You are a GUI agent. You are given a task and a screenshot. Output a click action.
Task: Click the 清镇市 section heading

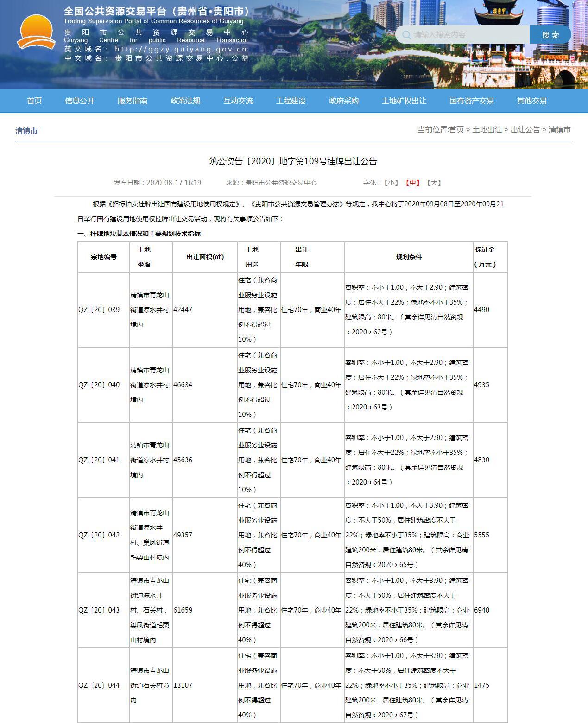pyautogui.click(x=26, y=131)
